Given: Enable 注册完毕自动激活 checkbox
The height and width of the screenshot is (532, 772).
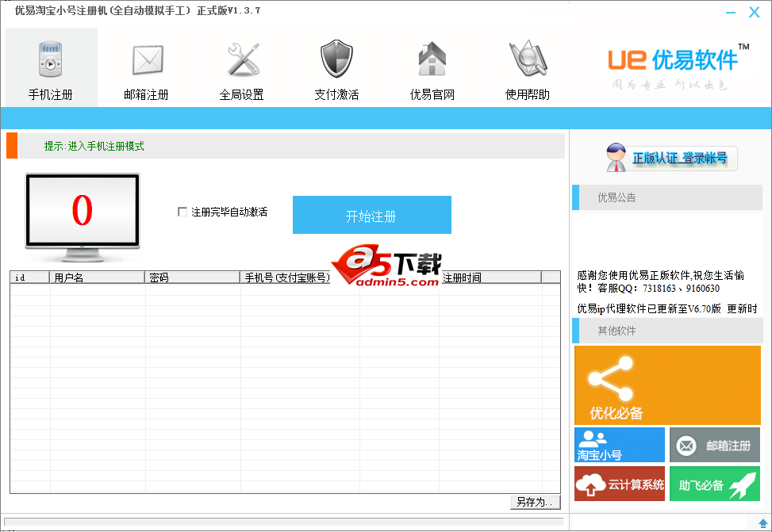Looking at the screenshot, I should (x=182, y=212).
